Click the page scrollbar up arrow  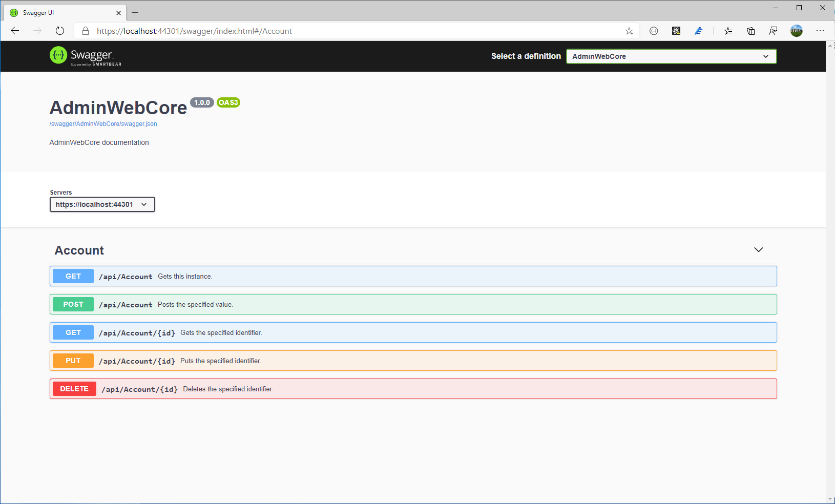coord(830,46)
